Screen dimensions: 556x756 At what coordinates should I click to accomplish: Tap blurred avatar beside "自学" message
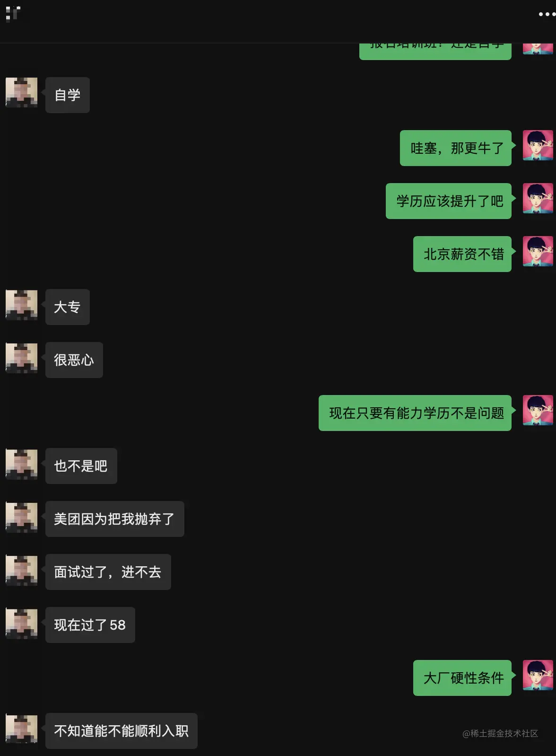pyautogui.click(x=21, y=92)
